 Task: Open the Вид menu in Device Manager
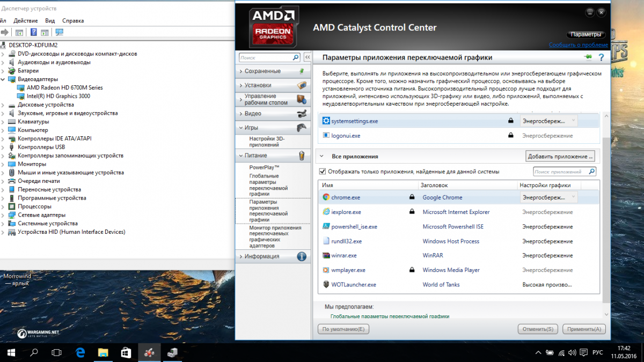click(50, 20)
